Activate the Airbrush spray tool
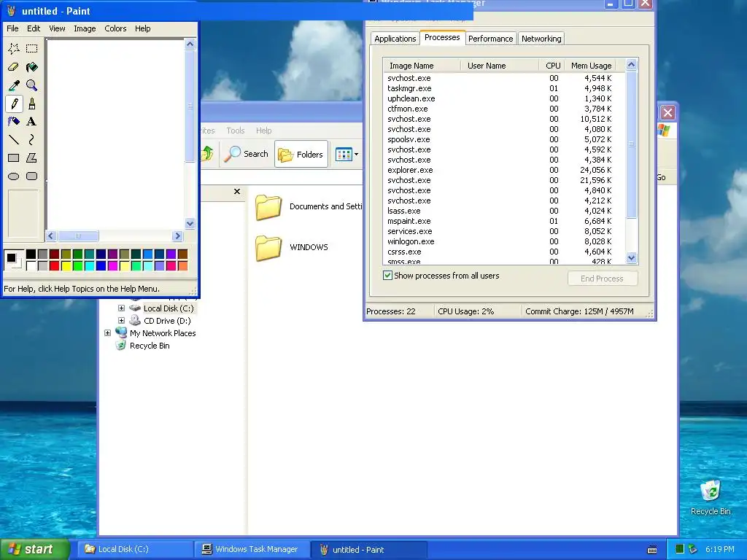The image size is (747, 560). click(14, 122)
